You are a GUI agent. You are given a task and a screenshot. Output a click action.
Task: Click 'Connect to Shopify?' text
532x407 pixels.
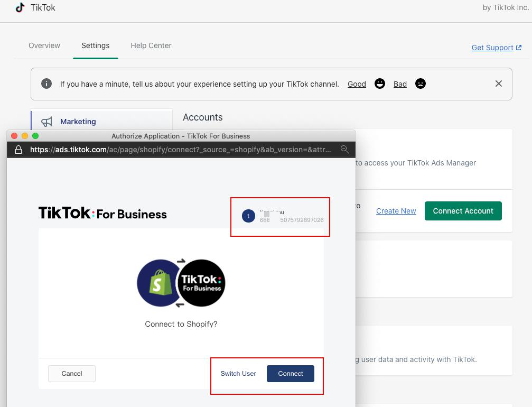pos(181,324)
